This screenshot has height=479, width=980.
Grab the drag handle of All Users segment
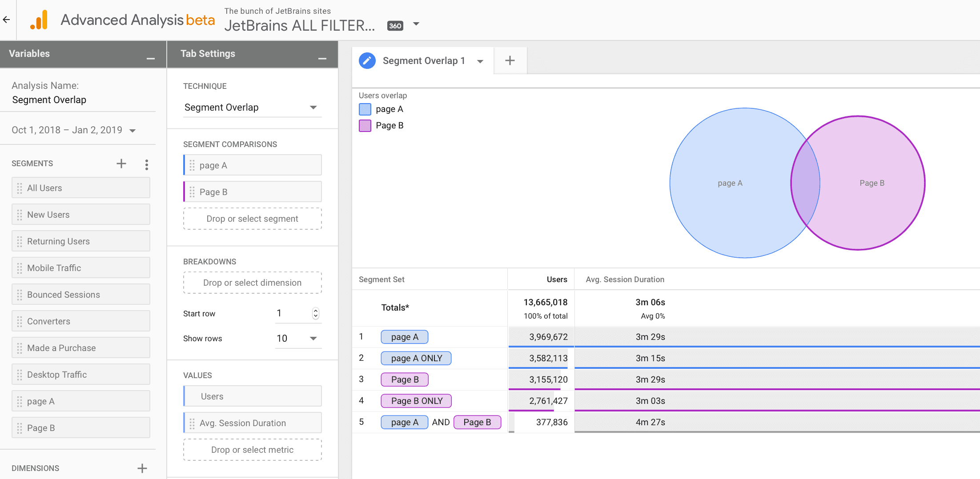click(20, 188)
